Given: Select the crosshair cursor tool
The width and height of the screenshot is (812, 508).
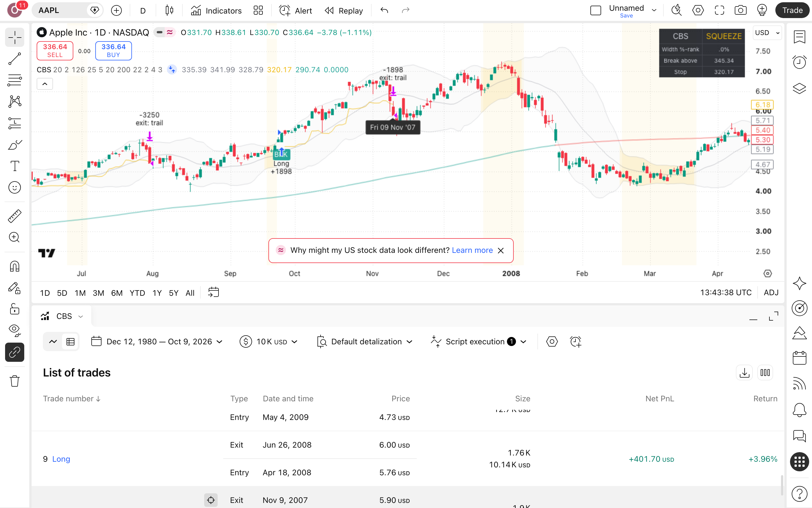Looking at the screenshot, I should tap(15, 37).
